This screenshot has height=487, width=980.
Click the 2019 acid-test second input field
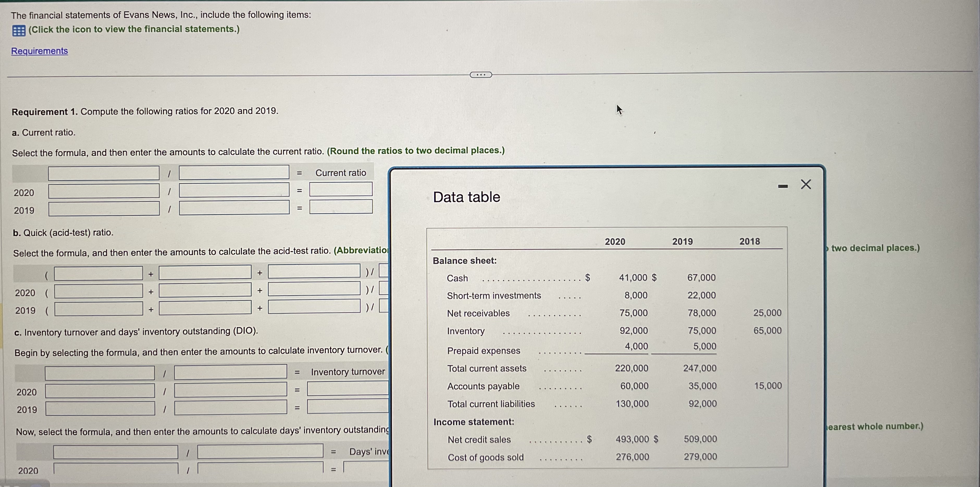pyautogui.click(x=205, y=309)
